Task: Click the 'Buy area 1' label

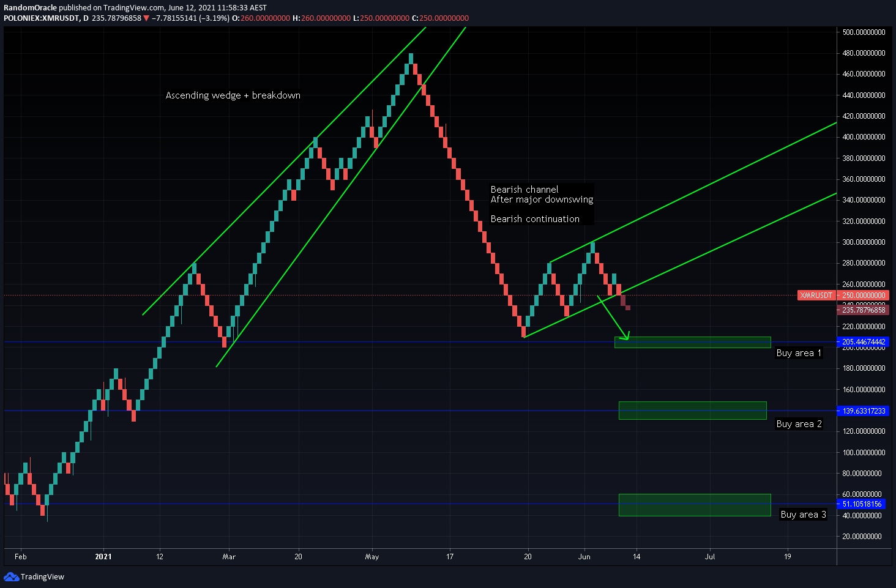Action: point(799,353)
